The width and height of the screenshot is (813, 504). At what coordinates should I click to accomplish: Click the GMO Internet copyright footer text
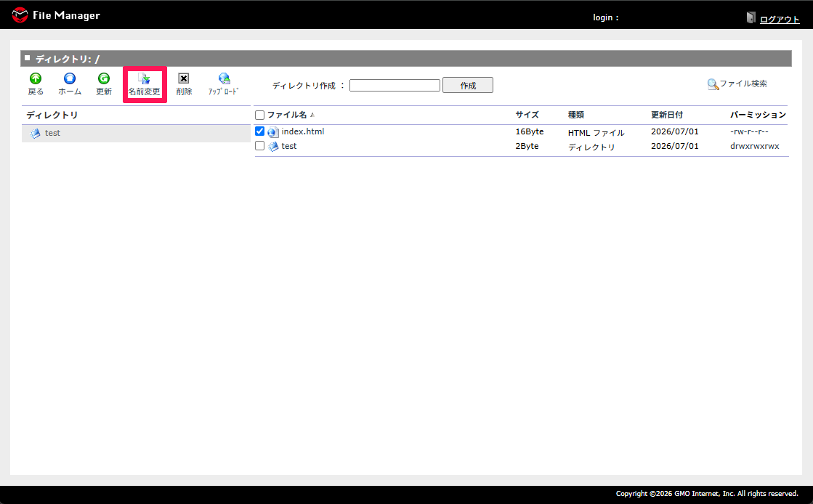pyautogui.click(x=707, y=494)
